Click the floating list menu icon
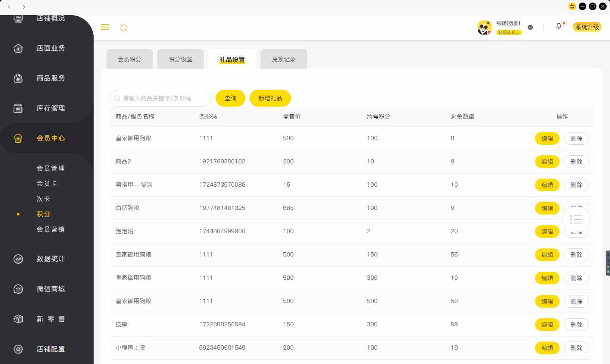The width and height of the screenshot is (610, 364). point(576,219)
